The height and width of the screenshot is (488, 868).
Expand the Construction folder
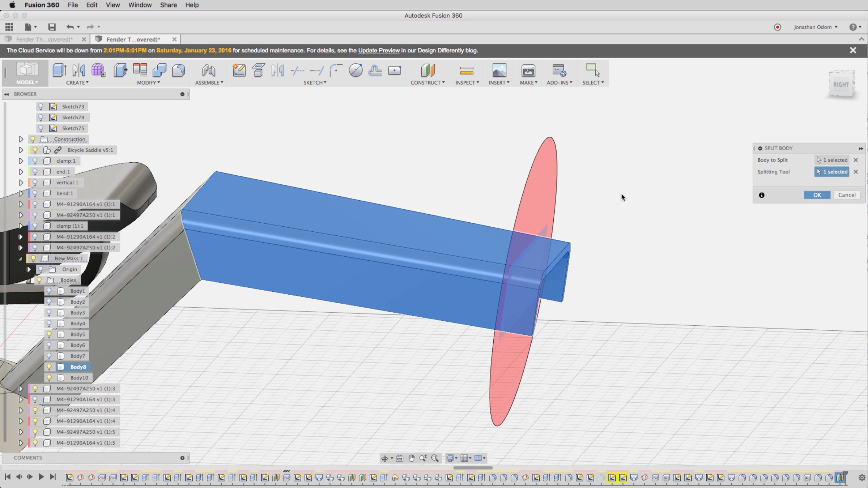coord(21,139)
